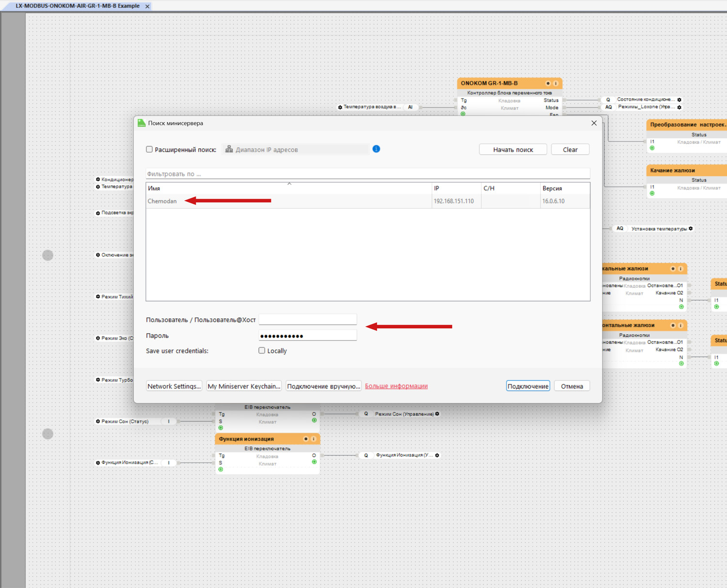Click gear icon beside Режим Сон (Статус)
Image resolution: width=727 pixels, height=588 pixels.
98,421
